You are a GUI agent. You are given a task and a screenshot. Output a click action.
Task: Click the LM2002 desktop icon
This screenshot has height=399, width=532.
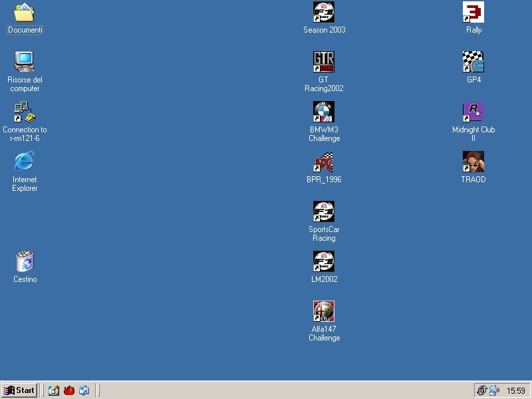click(324, 261)
